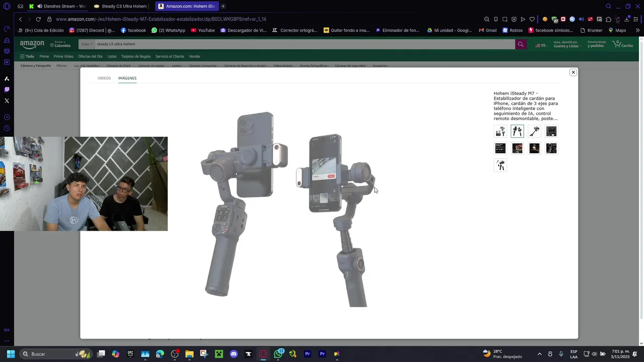Select the first product thumbnail

point(500,131)
